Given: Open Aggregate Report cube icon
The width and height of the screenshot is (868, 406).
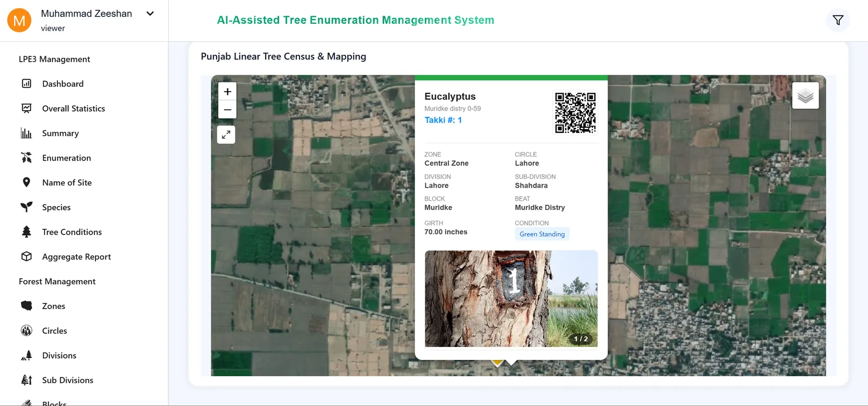Looking at the screenshot, I should [26, 256].
